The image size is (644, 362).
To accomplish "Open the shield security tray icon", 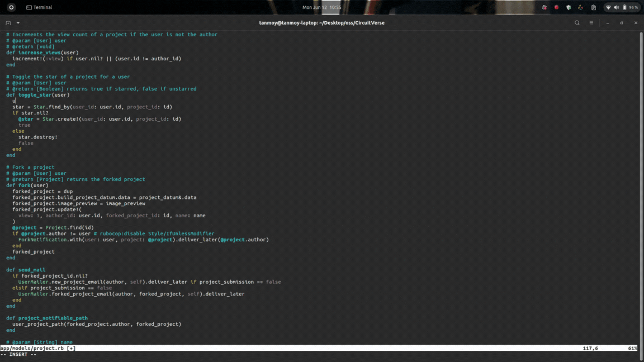I will coord(569,7).
